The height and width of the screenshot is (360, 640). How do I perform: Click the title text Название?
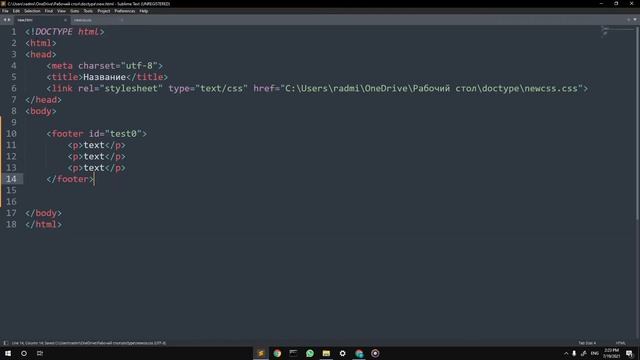pos(104,77)
